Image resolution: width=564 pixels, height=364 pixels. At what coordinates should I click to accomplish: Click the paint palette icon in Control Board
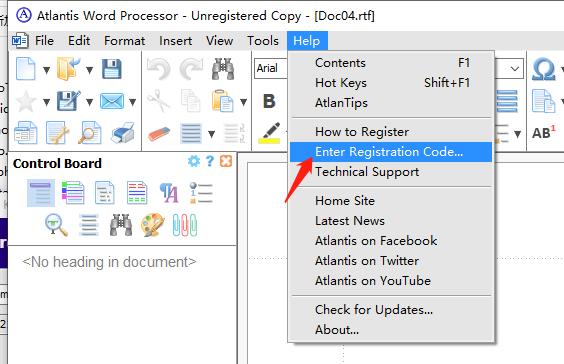(x=153, y=225)
